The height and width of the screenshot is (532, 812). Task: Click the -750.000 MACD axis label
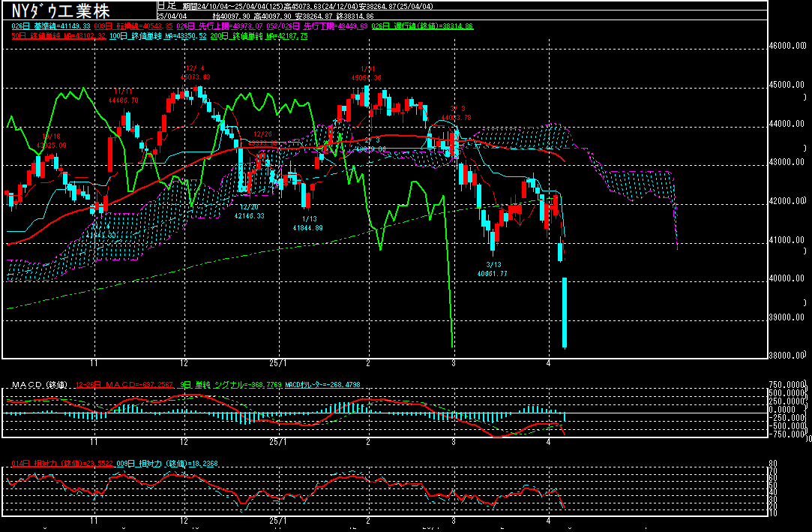point(787,434)
